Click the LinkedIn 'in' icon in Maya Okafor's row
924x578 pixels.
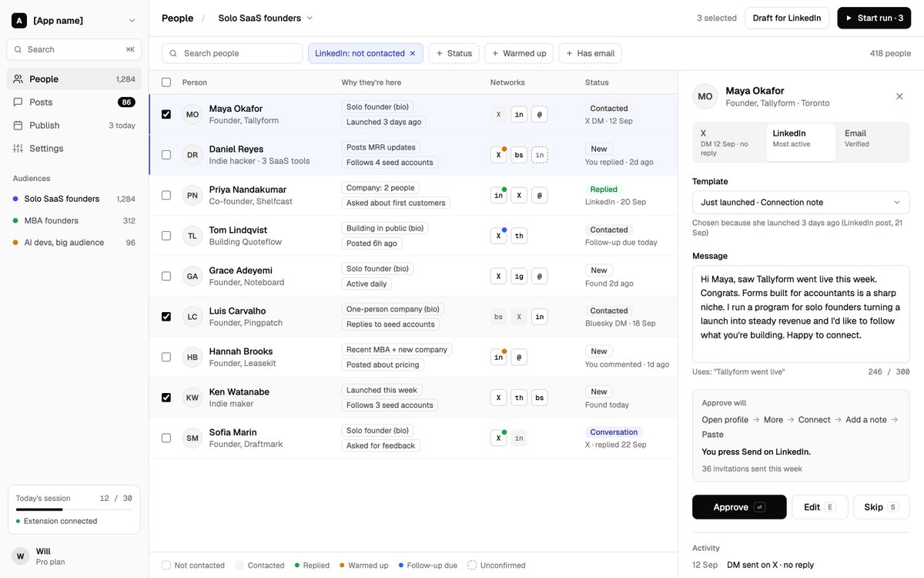point(519,114)
